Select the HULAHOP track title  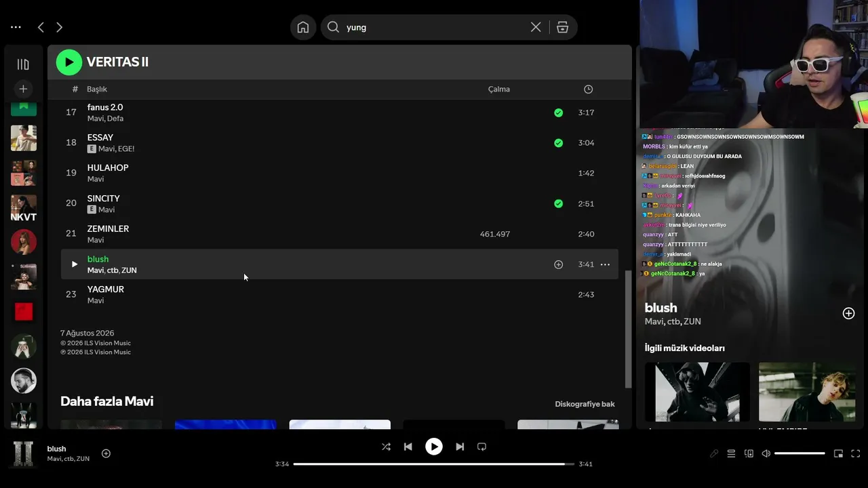click(x=108, y=167)
